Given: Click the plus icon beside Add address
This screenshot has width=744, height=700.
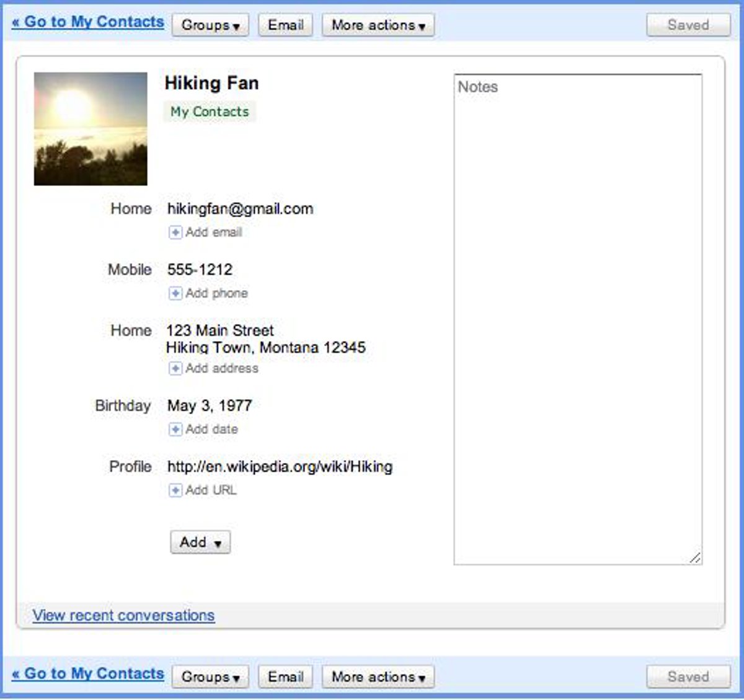Looking at the screenshot, I should 175,368.
